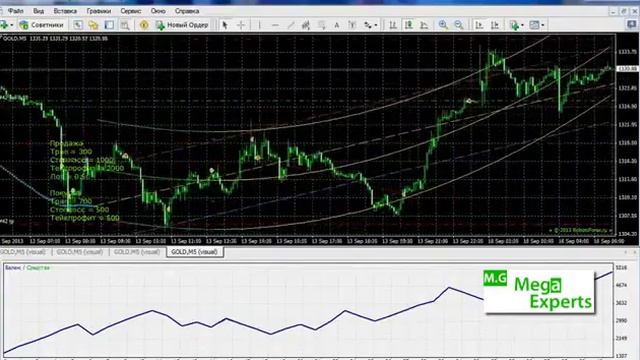Select the active GOLD,M5 (visual) tab

pos(194,252)
